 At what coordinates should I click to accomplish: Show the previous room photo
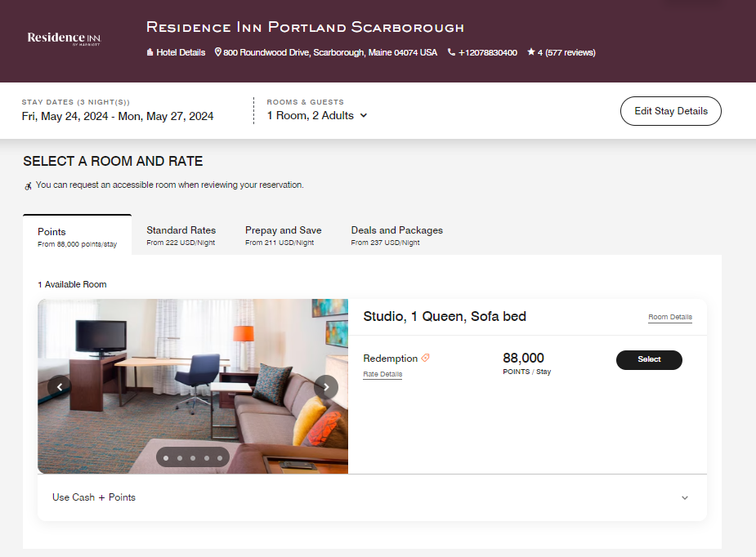[60, 387]
